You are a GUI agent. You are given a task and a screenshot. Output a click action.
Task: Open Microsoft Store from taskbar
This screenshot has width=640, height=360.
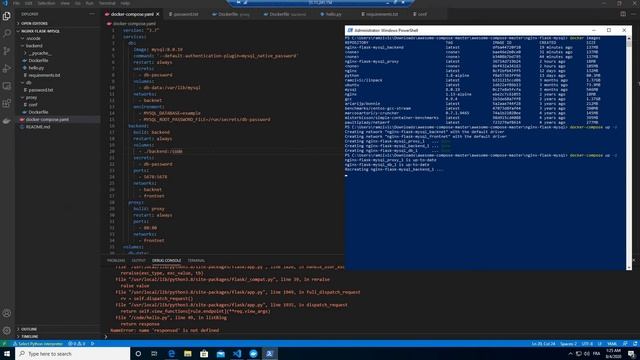point(204,353)
